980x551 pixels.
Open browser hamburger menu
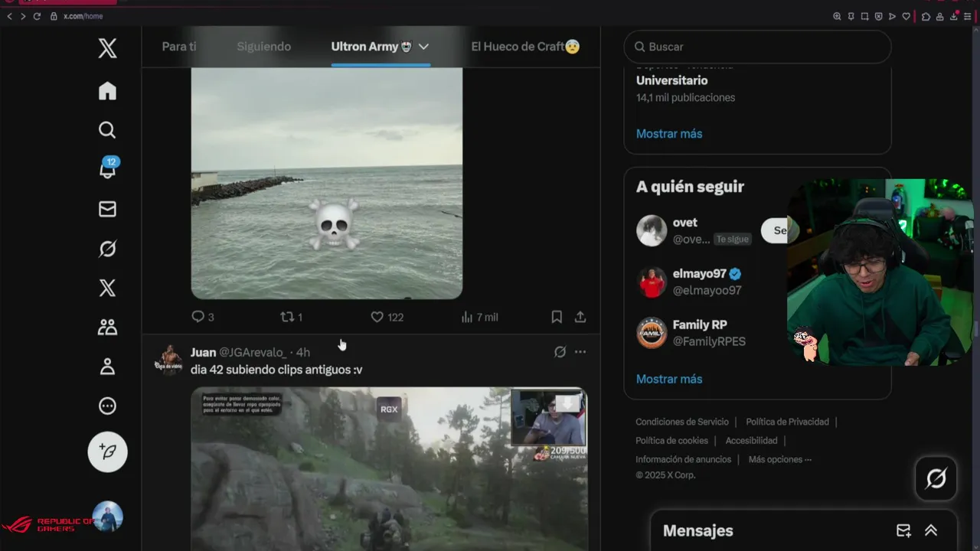pos(968,16)
